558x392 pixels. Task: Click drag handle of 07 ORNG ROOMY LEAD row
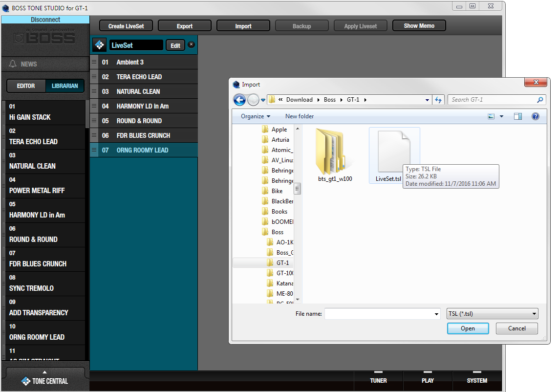(94, 150)
